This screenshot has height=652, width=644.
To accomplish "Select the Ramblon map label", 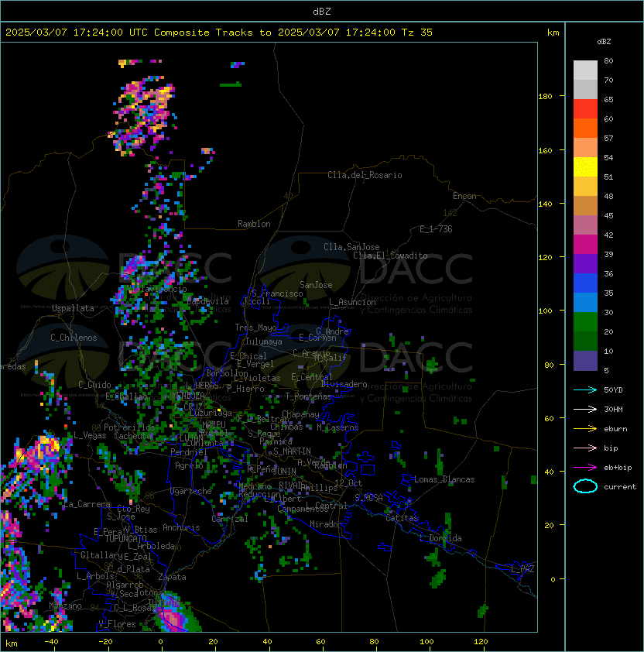I will [x=254, y=224].
